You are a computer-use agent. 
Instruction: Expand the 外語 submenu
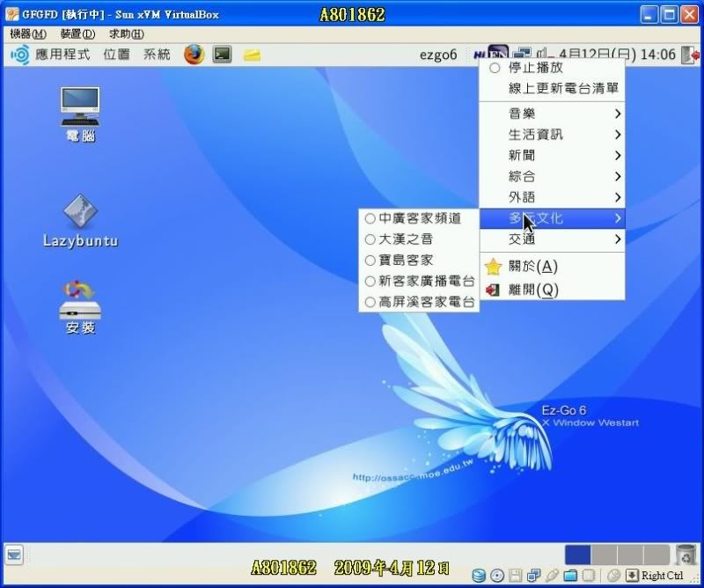pos(553,197)
